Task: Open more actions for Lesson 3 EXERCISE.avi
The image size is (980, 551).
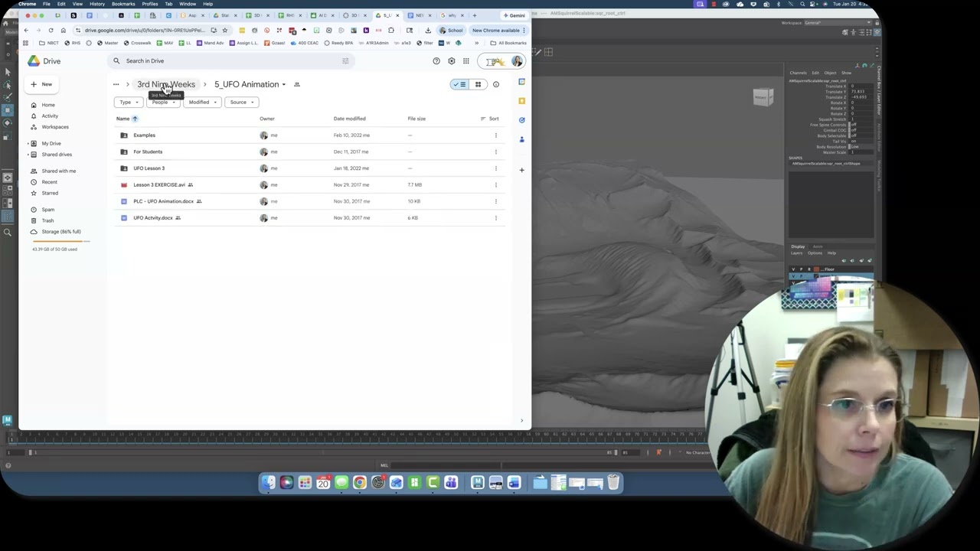Action: tap(495, 184)
